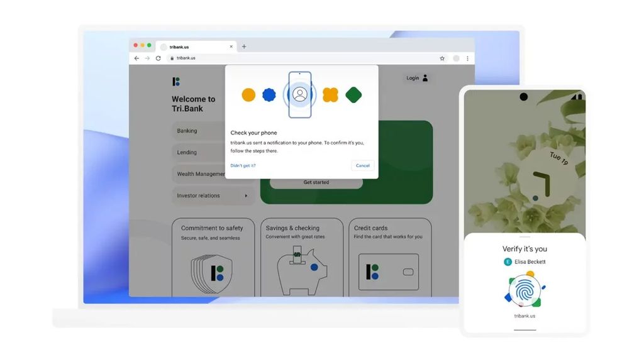Open the browser profile avatar menu
This screenshot has width=644, height=362.
coord(455,58)
